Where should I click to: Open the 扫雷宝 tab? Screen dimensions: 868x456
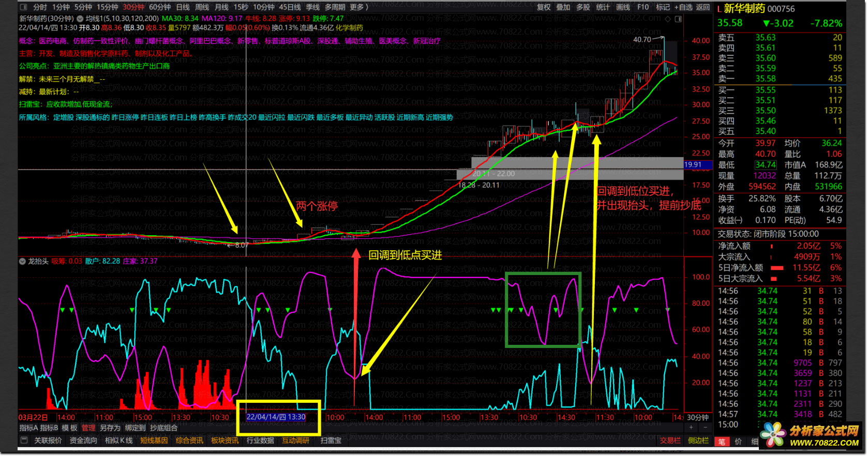tap(331, 440)
